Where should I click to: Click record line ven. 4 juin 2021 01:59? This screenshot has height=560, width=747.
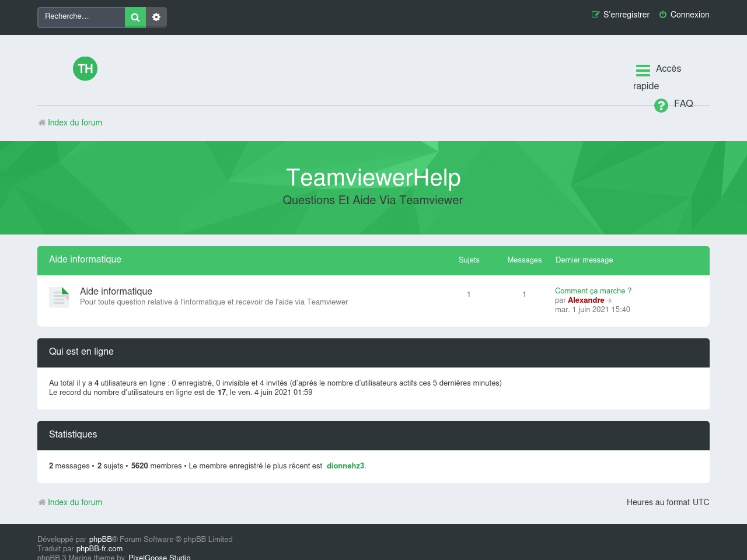pos(180,393)
